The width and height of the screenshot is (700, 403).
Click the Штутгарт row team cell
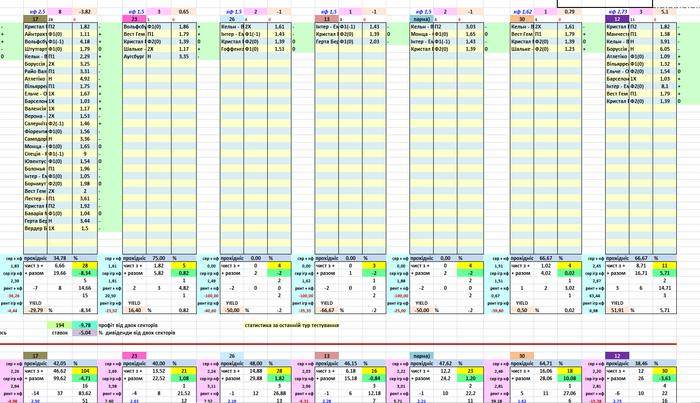(35, 49)
